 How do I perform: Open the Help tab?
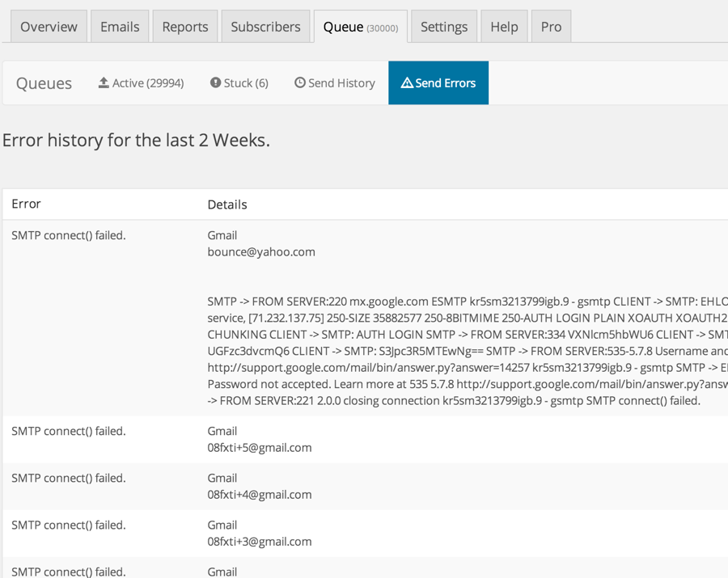coord(504,27)
